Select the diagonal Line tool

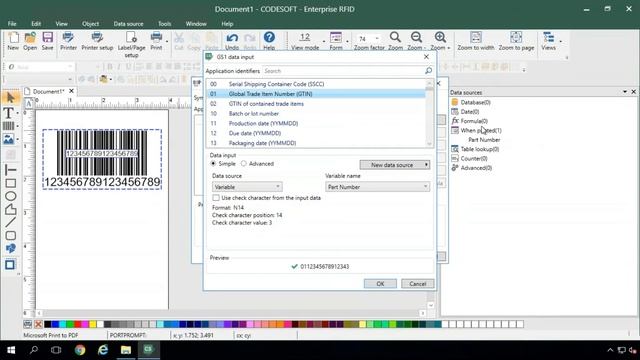(x=11, y=222)
